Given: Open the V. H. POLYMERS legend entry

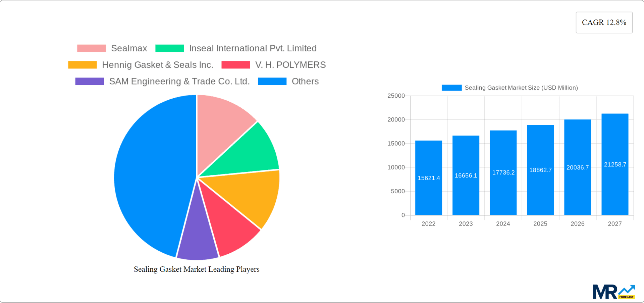Looking at the screenshot, I should (290, 64).
